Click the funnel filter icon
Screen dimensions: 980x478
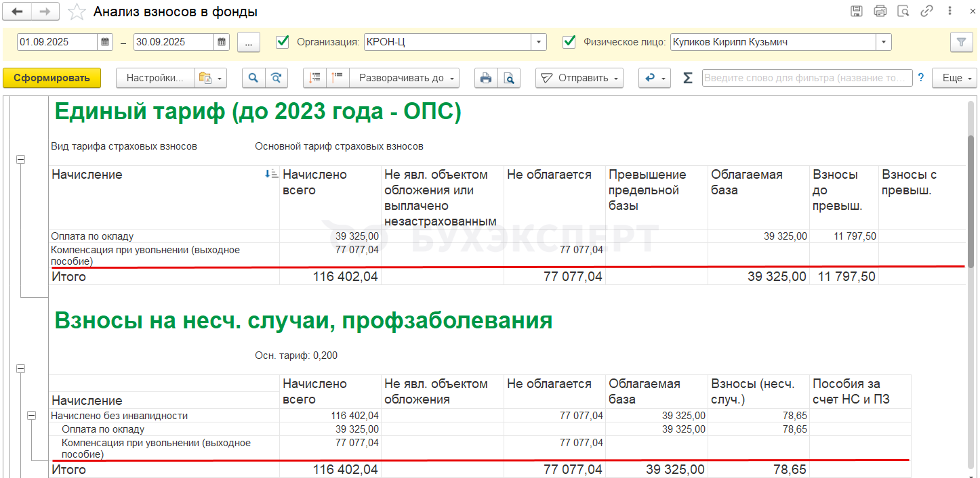(x=960, y=42)
